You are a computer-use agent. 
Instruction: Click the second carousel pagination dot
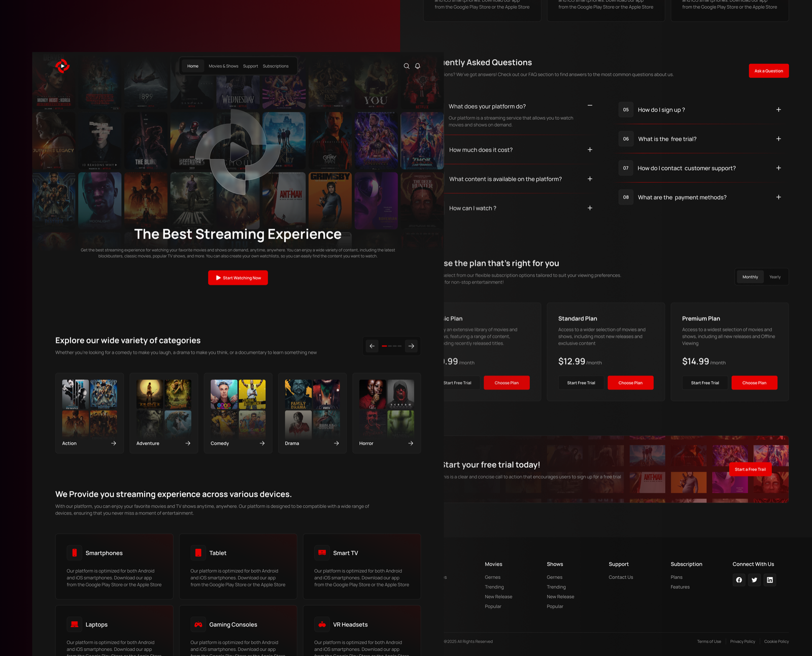click(x=390, y=346)
